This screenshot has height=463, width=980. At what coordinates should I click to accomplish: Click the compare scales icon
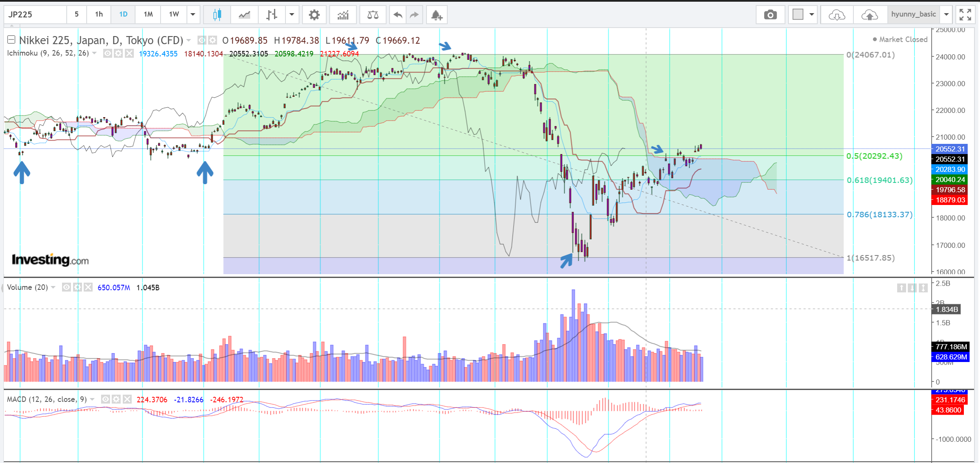click(373, 15)
